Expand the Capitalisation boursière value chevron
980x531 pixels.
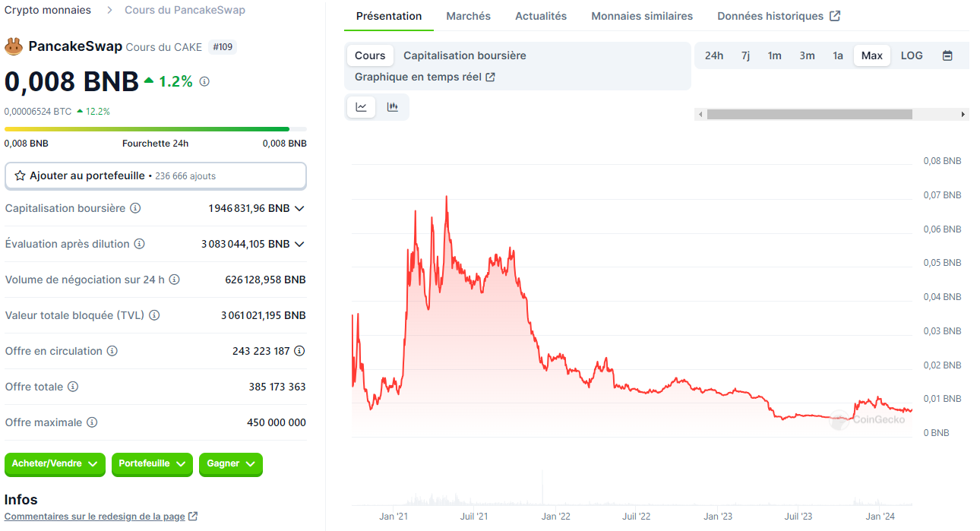pyautogui.click(x=299, y=208)
